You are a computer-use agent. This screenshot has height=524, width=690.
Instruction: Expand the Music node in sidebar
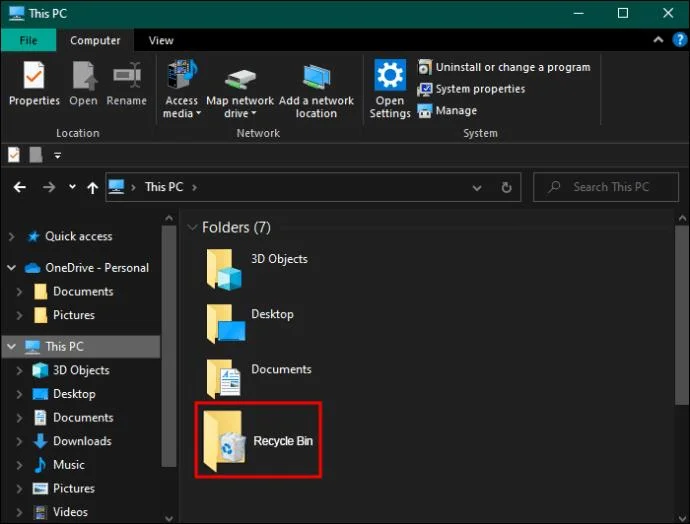(19, 465)
